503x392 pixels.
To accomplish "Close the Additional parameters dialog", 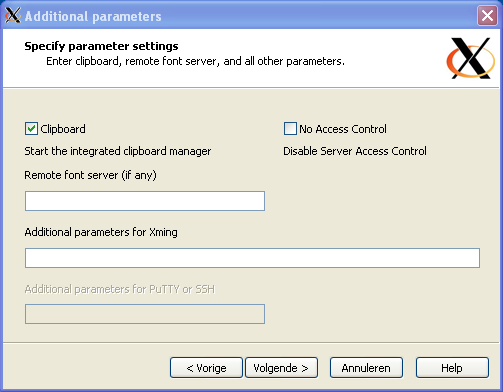I will coord(487,16).
